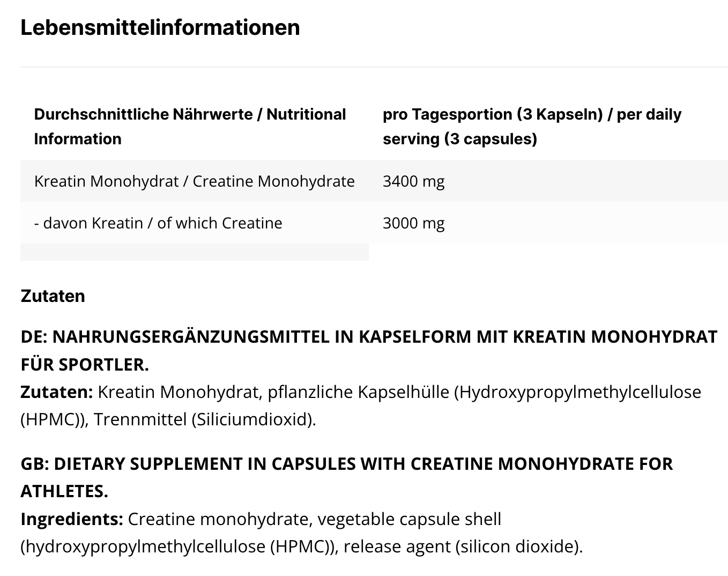Screen dimensions: 728x576
Task: Click the empty gray row below table
Action: pyautogui.click(x=194, y=252)
